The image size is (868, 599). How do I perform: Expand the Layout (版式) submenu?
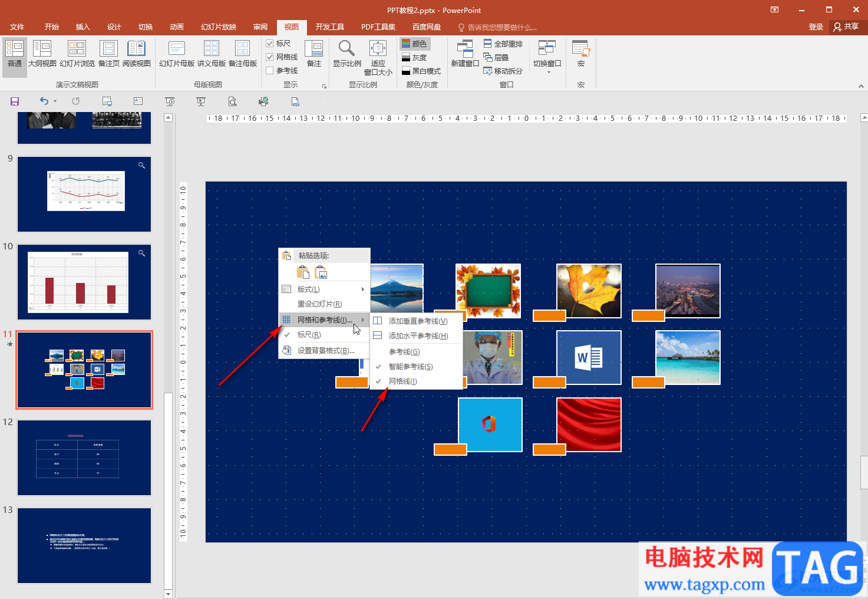tap(324, 289)
